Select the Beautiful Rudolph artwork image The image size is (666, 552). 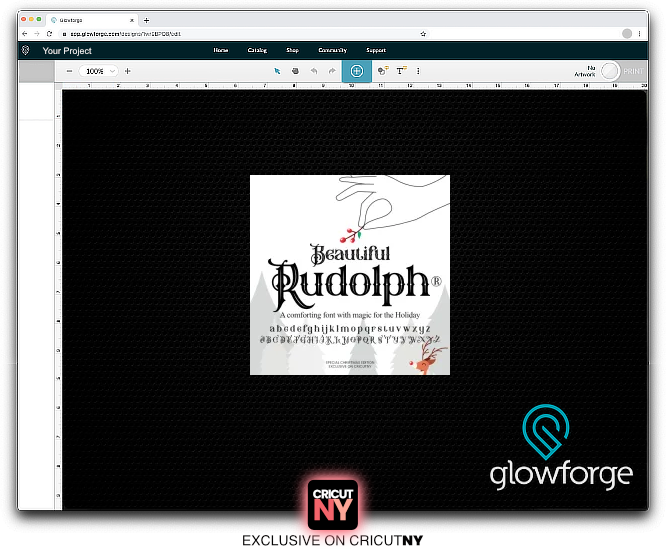350,275
